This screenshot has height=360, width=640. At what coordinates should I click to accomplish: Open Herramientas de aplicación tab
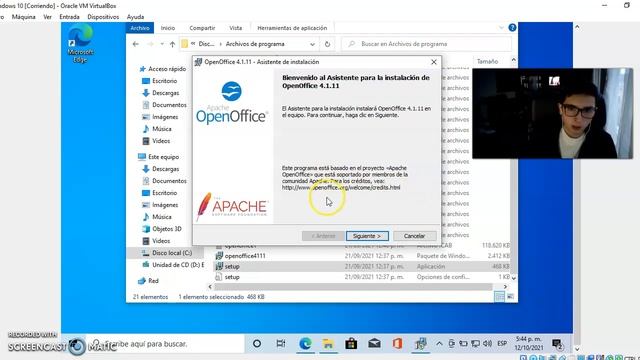point(292,28)
